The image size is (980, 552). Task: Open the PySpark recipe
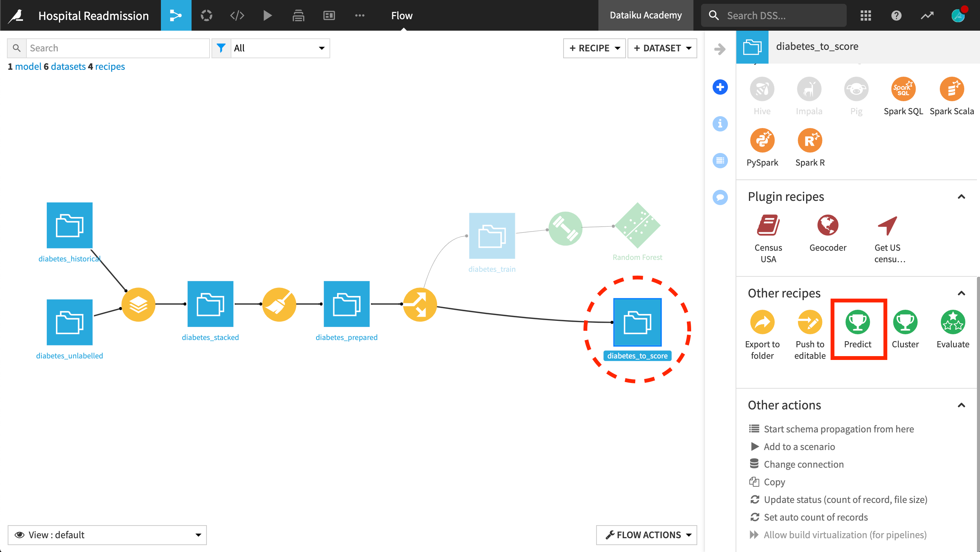pyautogui.click(x=762, y=141)
